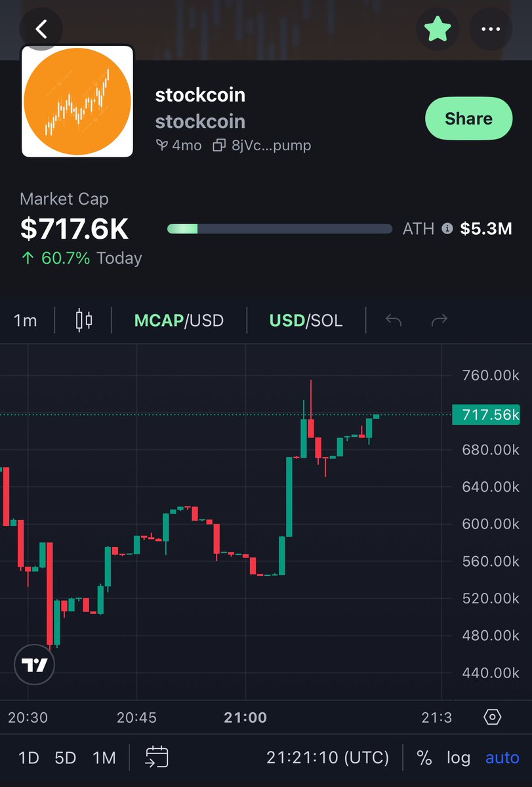Viewport: 532px width, 787px height.
Task: Open the candlestick chart type selector
Action: click(x=84, y=321)
